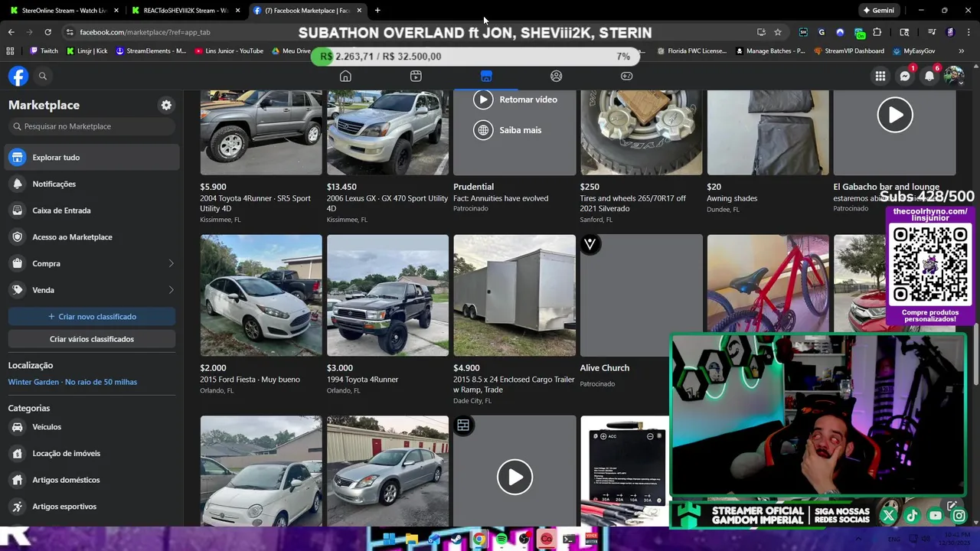The width and height of the screenshot is (980, 551).
Task: Click Criar vários classificados button
Action: pos(92,339)
